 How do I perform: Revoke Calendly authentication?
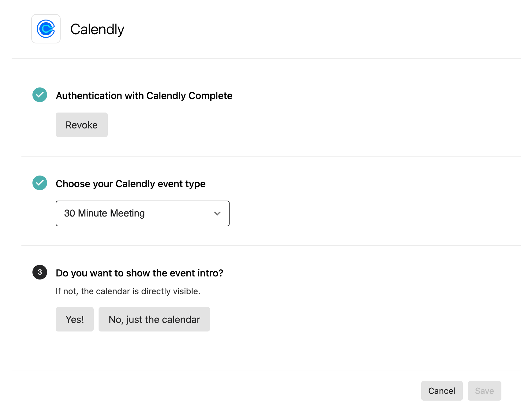pos(82,125)
